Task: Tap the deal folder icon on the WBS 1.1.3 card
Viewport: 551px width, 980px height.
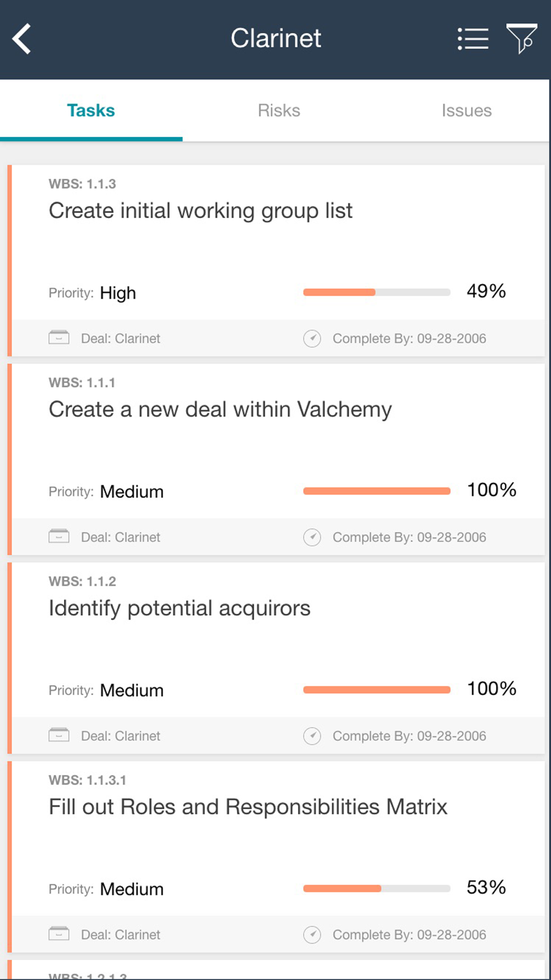Action: pyautogui.click(x=59, y=337)
